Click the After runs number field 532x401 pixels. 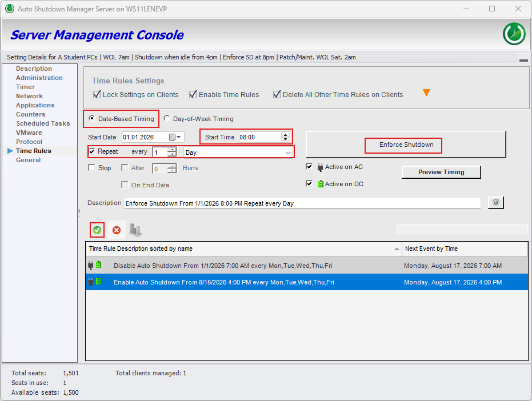click(161, 169)
